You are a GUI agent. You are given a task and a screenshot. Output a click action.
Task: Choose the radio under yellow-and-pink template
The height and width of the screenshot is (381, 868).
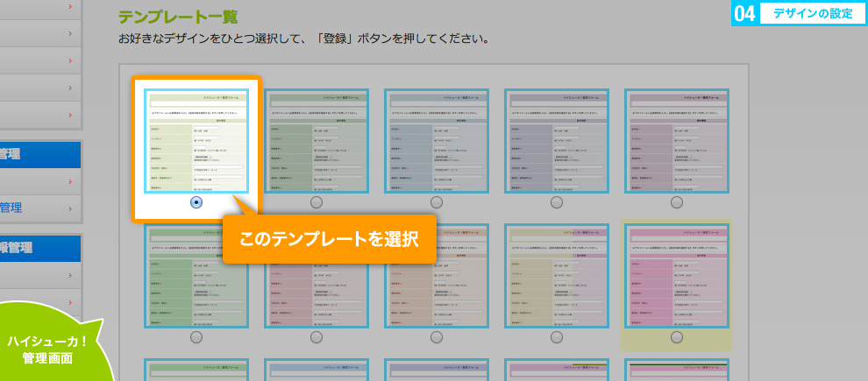[557, 337]
